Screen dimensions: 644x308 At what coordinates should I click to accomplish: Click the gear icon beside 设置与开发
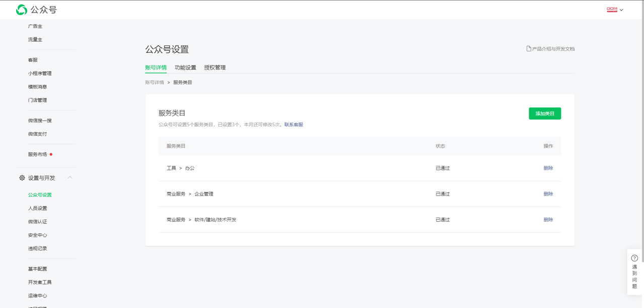pos(22,178)
